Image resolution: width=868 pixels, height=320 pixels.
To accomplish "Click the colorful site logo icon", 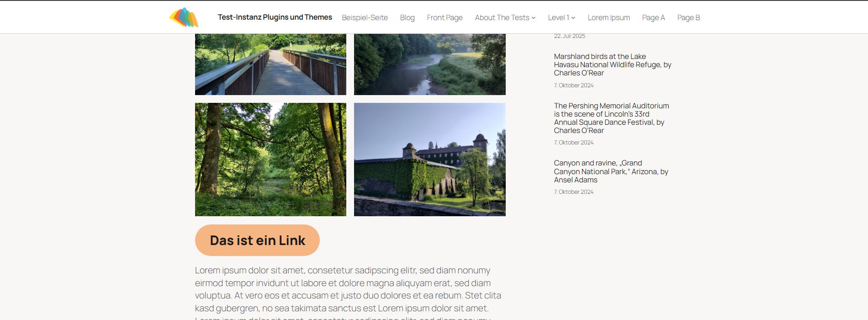I will point(184,17).
